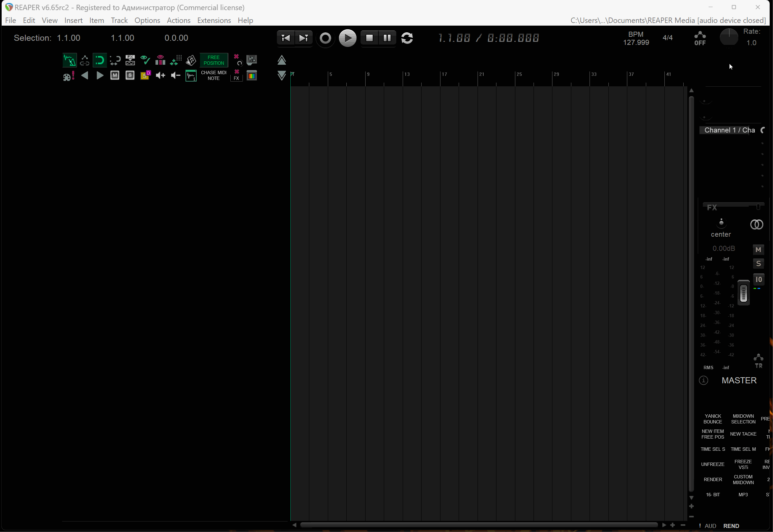The height and width of the screenshot is (532, 773).
Task: Open the Actions menu
Action: coord(178,20)
